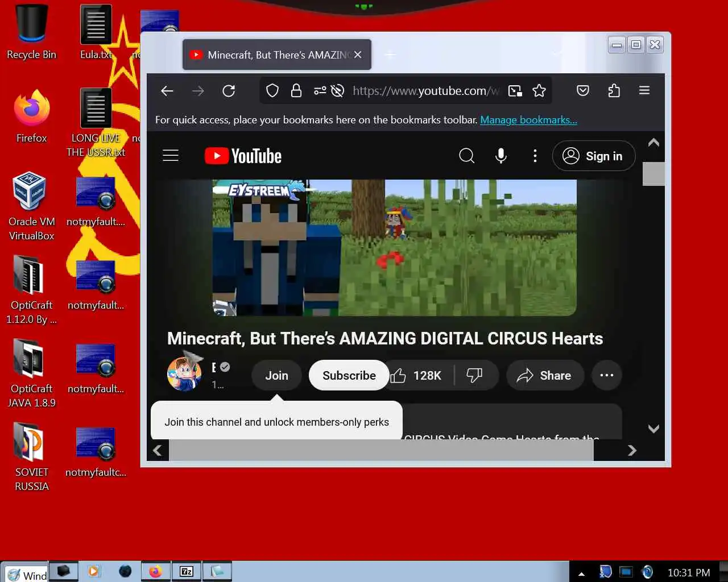The image size is (728, 582).
Task: Click the youtube.com URL address field
Action: (425, 91)
